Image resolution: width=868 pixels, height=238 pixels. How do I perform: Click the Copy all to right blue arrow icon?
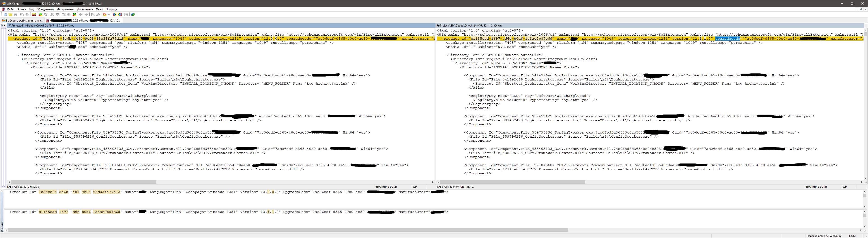click(115, 15)
